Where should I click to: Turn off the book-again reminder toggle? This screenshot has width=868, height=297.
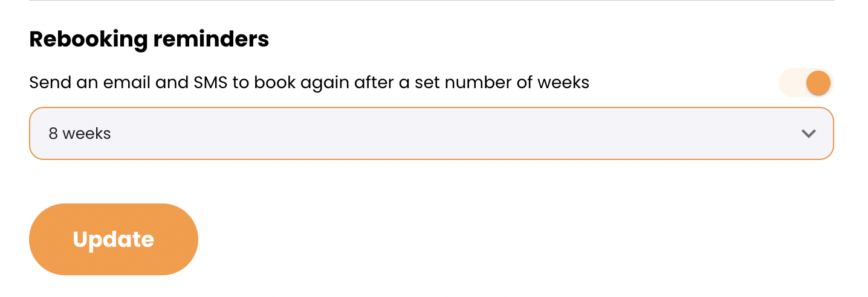point(806,83)
